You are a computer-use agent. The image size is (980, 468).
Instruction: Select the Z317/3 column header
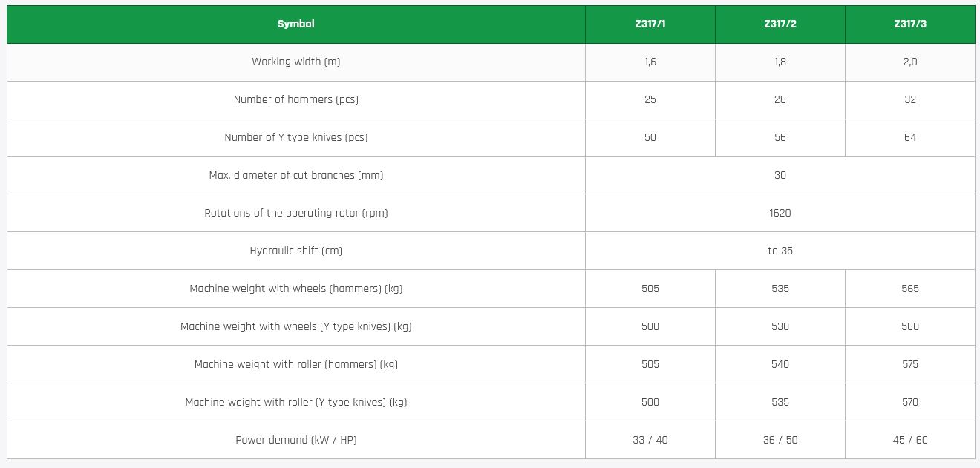(909, 24)
